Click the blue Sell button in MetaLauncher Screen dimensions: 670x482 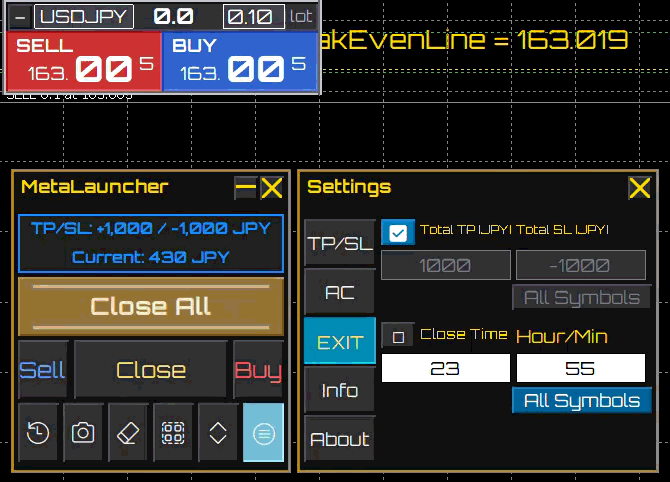point(43,370)
